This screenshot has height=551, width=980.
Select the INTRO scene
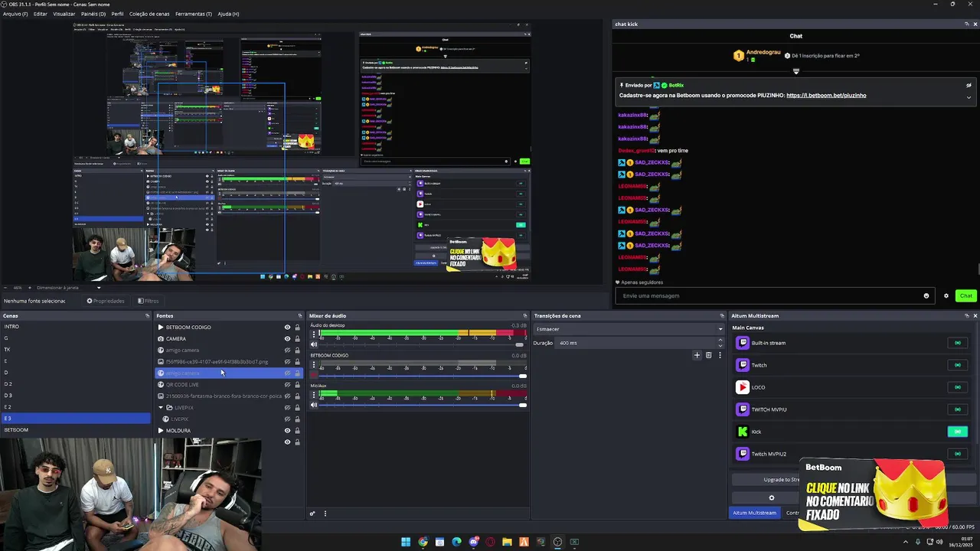point(76,327)
